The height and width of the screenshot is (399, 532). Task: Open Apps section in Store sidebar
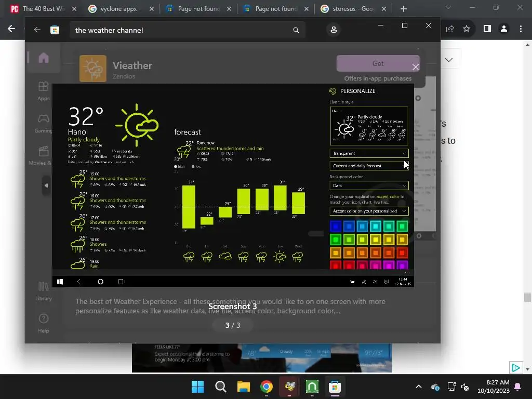pyautogui.click(x=44, y=91)
